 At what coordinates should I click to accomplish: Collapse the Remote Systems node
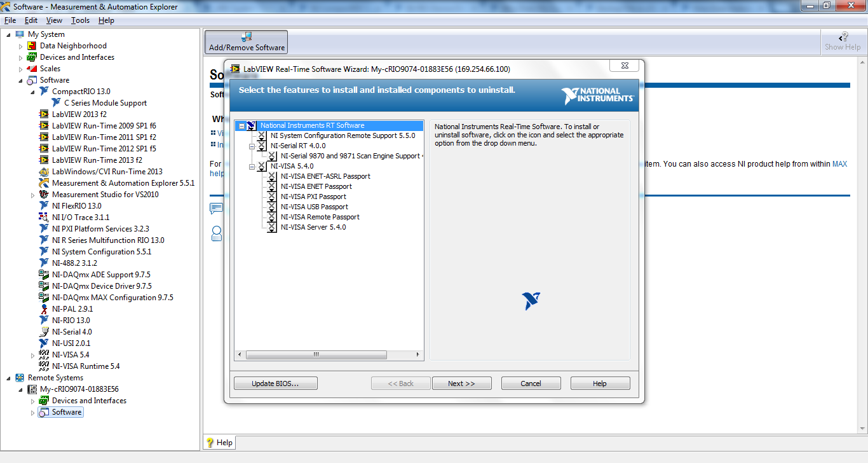8,378
